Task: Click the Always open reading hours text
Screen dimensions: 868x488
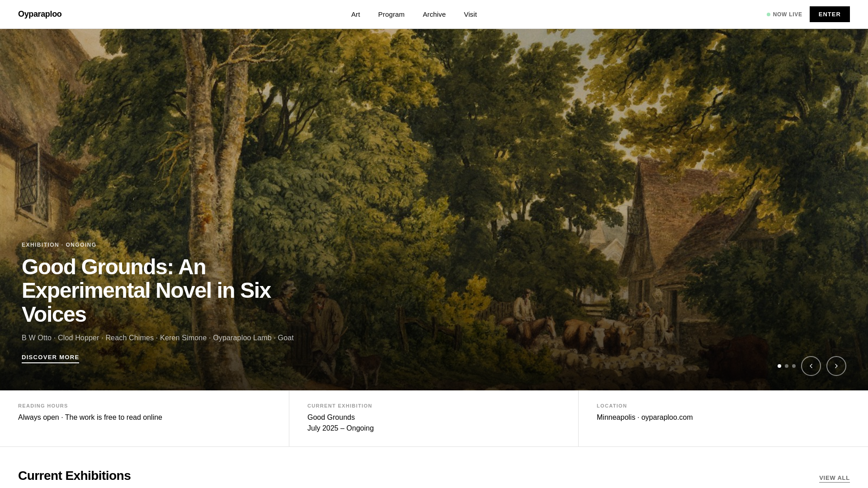Action: 90,418
